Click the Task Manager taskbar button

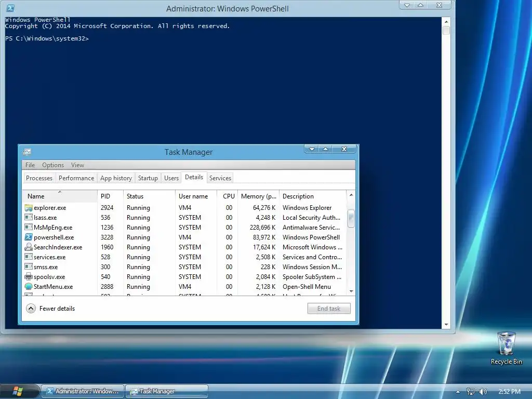167,391
